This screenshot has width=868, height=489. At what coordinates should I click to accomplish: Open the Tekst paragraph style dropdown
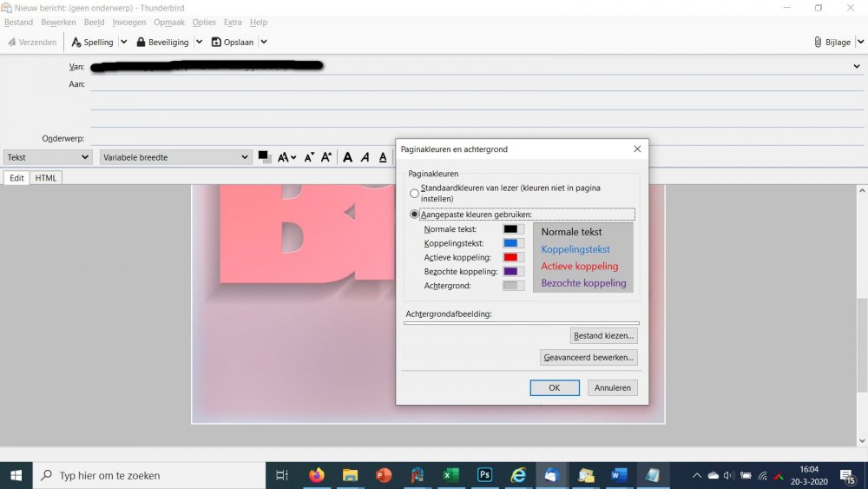48,157
